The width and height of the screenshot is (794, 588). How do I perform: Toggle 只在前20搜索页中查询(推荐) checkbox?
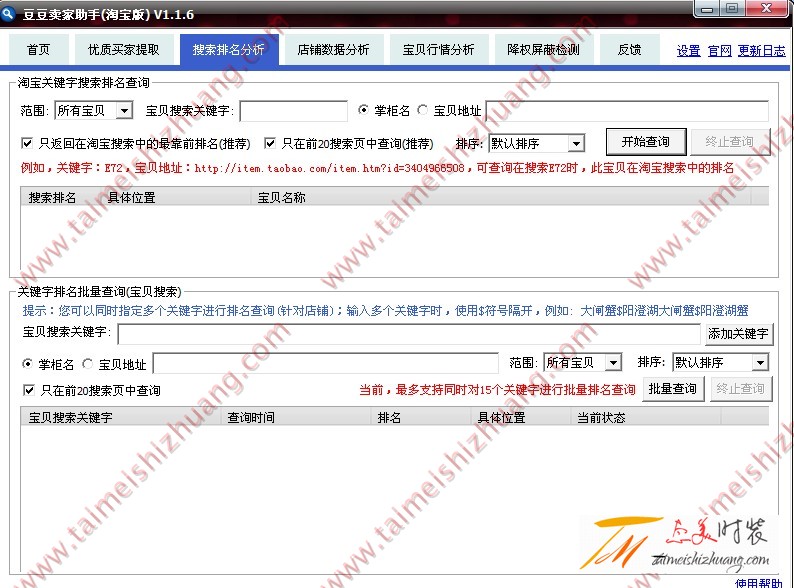coord(270,143)
